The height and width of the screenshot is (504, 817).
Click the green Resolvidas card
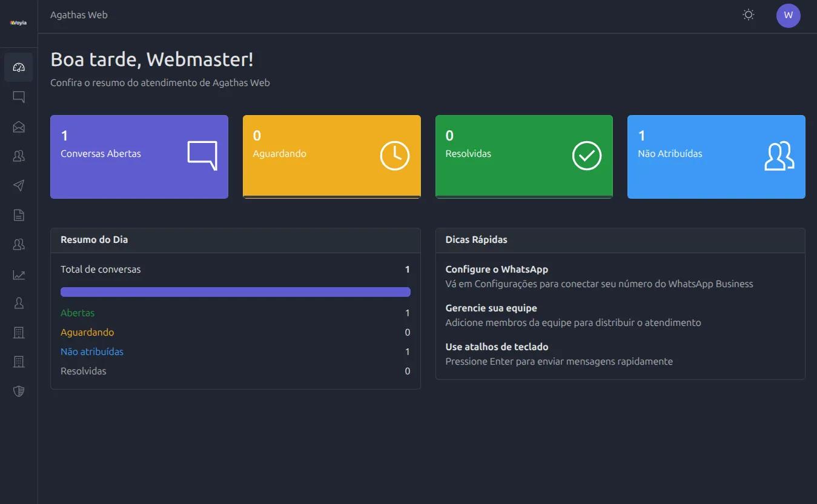click(524, 157)
